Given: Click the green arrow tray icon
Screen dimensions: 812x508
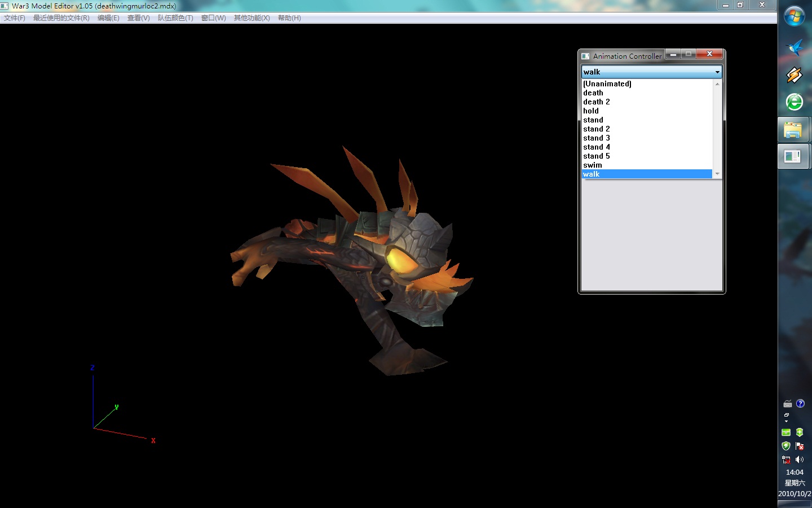Looking at the screenshot, I should pyautogui.click(x=800, y=432).
